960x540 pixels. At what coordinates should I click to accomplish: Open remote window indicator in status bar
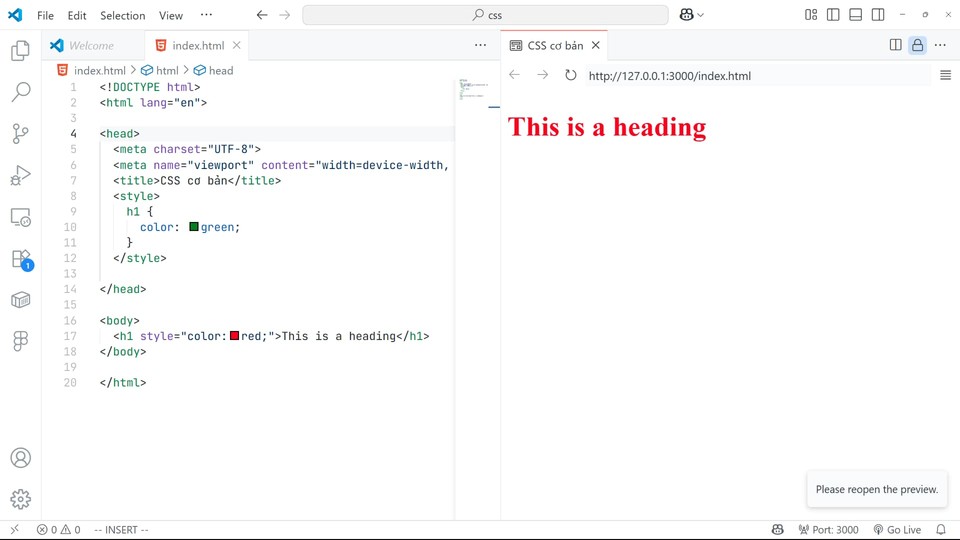point(15,530)
